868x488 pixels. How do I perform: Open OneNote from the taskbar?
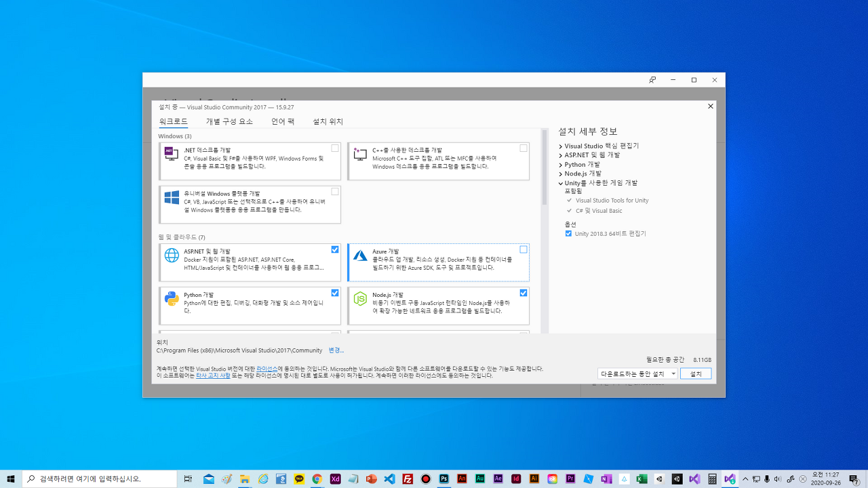[x=606, y=479]
